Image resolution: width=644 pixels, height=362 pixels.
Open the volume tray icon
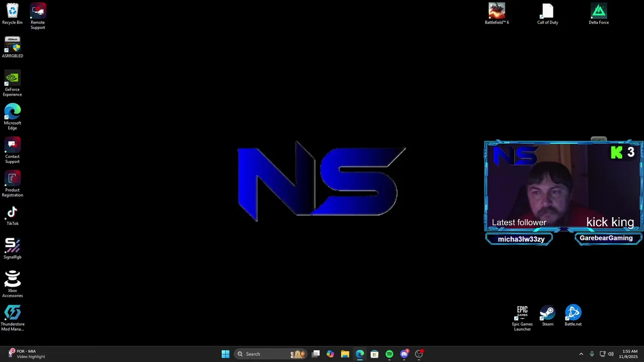(x=611, y=354)
